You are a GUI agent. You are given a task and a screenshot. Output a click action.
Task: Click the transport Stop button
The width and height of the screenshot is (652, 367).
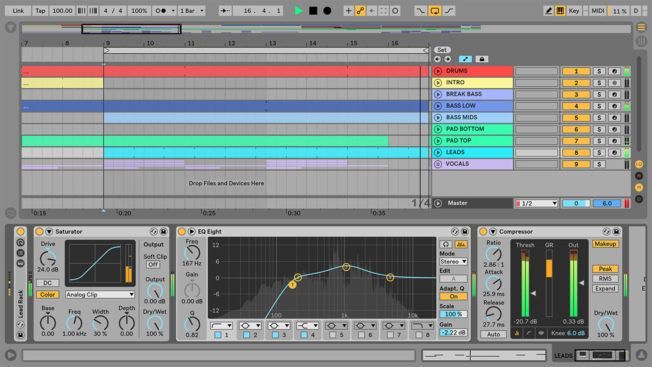(x=313, y=11)
